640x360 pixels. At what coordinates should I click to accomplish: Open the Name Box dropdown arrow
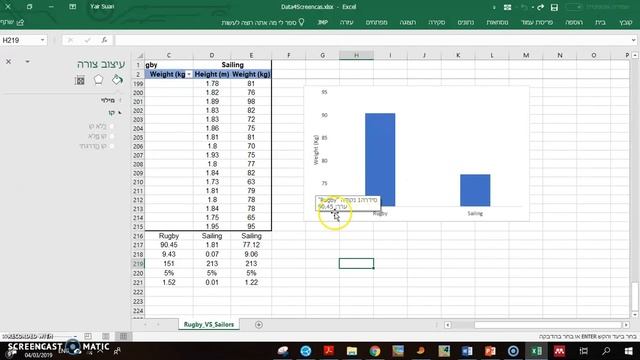click(42, 40)
